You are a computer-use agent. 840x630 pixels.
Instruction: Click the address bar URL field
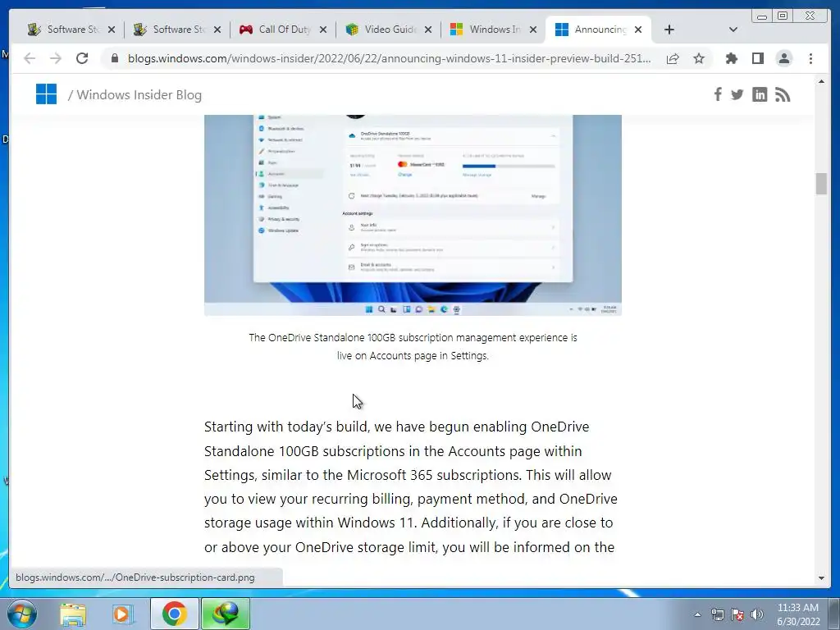click(390, 58)
